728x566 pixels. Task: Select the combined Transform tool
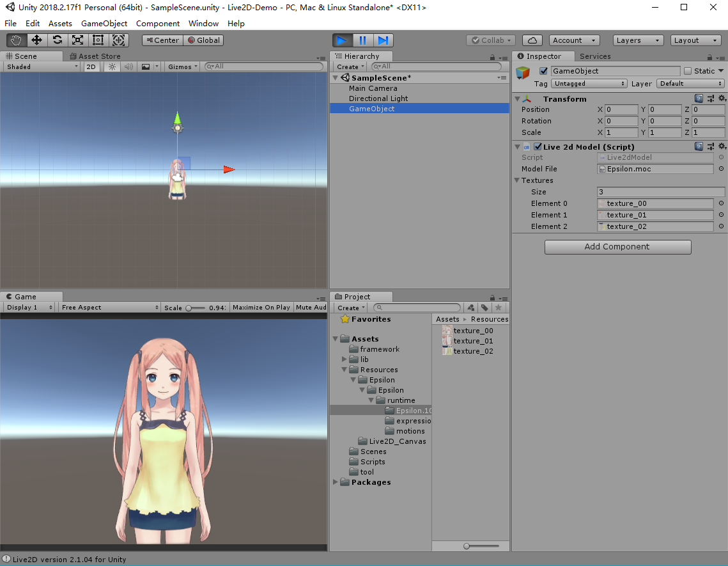coord(118,40)
